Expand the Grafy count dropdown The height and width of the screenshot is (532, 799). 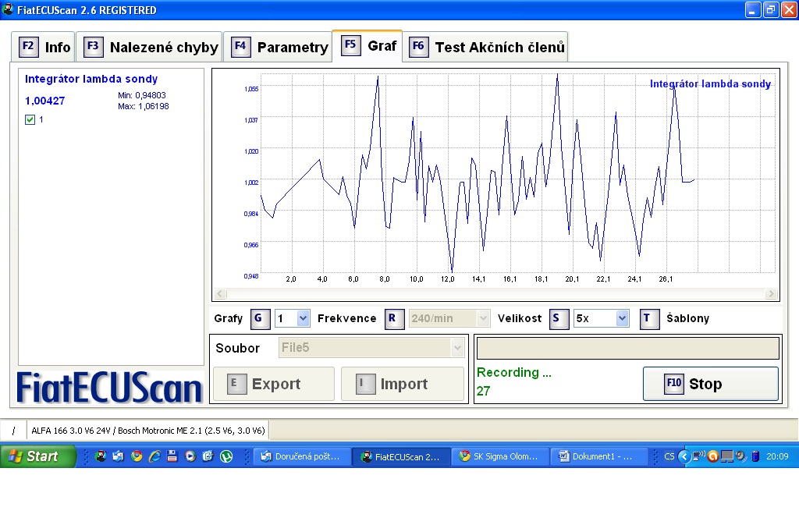pos(303,318)
